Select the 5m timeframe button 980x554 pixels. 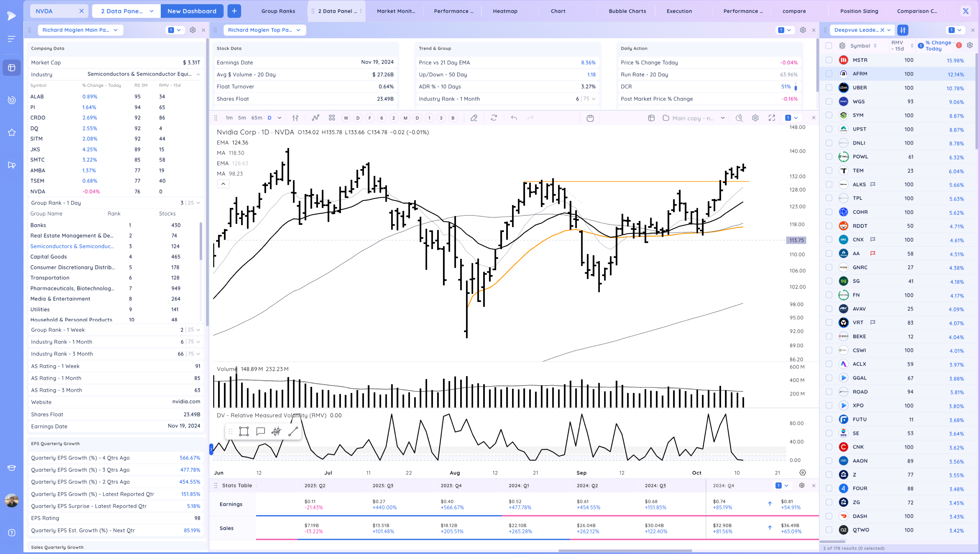tap(242, 118)
